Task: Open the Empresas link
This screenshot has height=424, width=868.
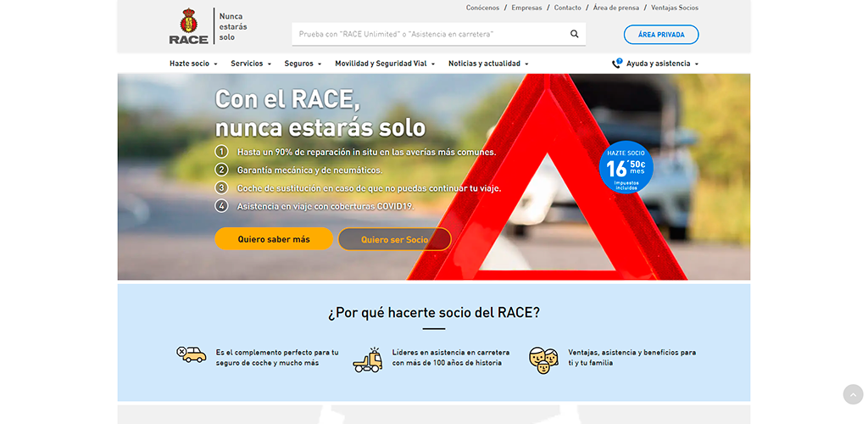Action: tap(526, 8)
